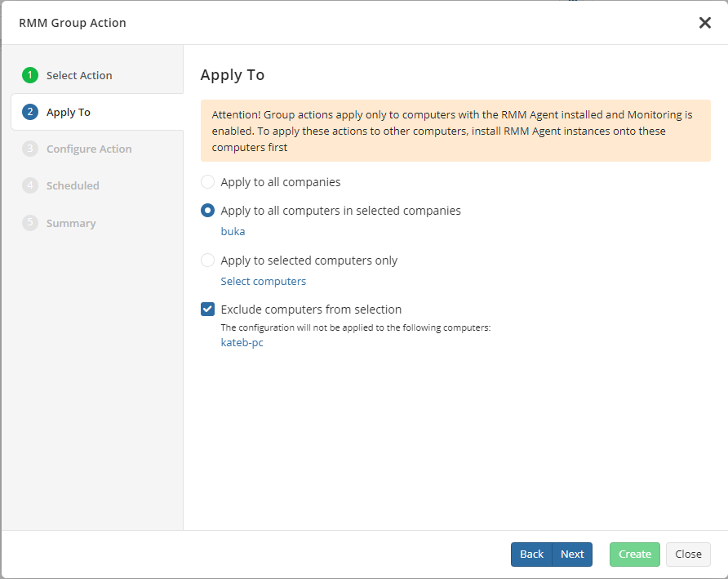Open the Configure Action step

click(x=89, y=149)
